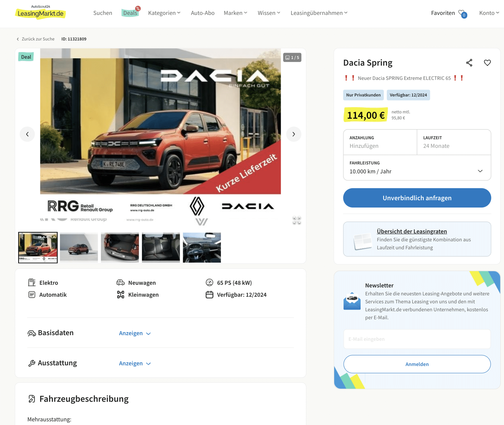The image size is (504, 425).
Task: Click 'Neuer Dacia SPRING Extreme ELECTRIC 65' subtitle
Action: point(404,78)
